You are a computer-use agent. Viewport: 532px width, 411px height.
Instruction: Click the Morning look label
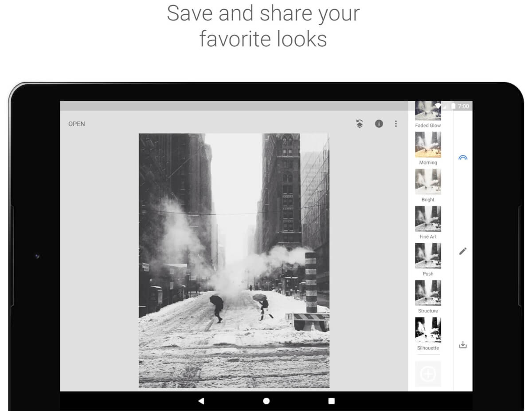pyautogui.click(x=428, y=163)
